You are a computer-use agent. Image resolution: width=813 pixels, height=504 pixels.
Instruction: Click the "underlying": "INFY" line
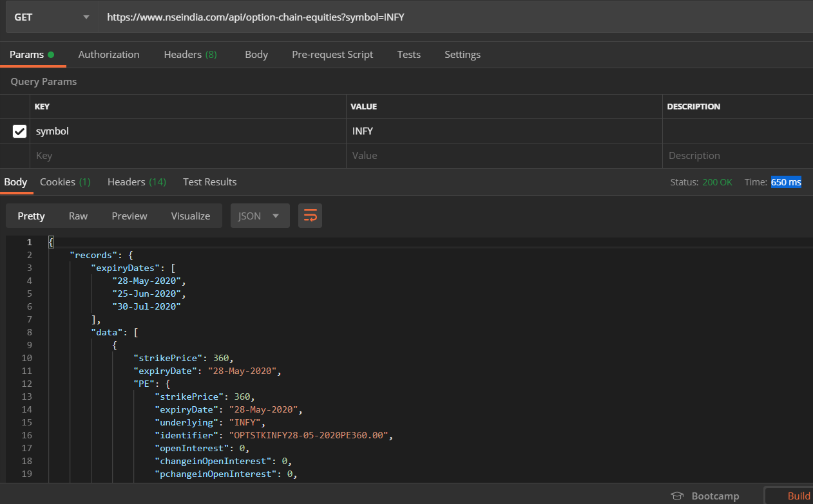point(209,422)
